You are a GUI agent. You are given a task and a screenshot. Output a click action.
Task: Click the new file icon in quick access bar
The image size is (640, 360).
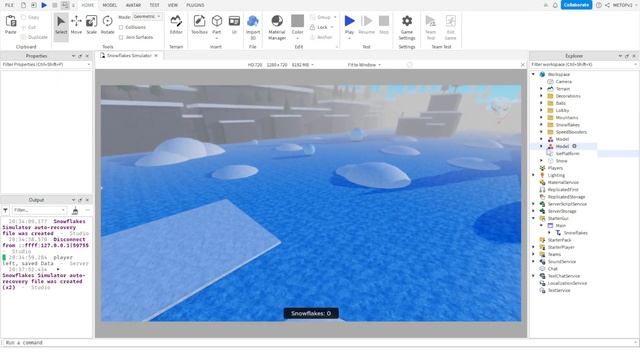click(23, 5)
